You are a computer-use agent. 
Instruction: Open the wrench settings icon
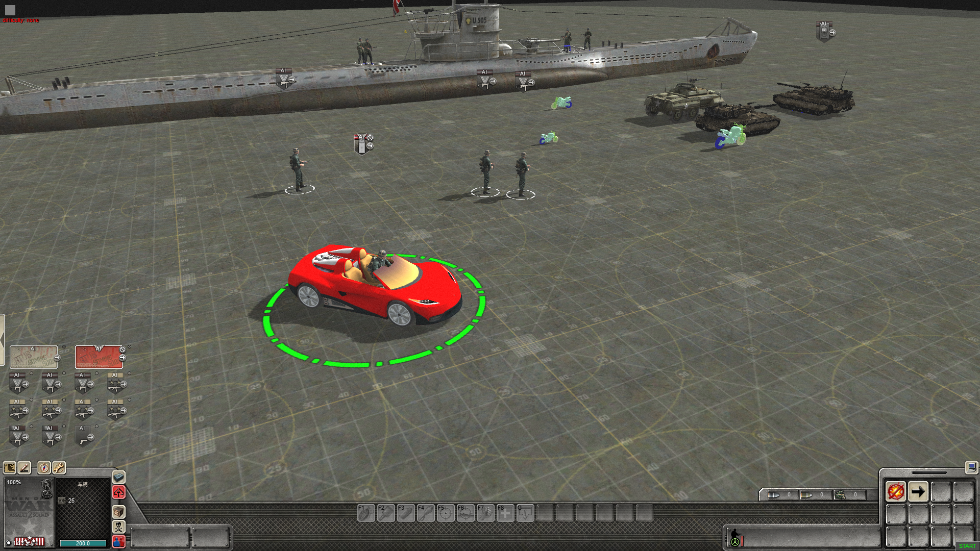59,467
